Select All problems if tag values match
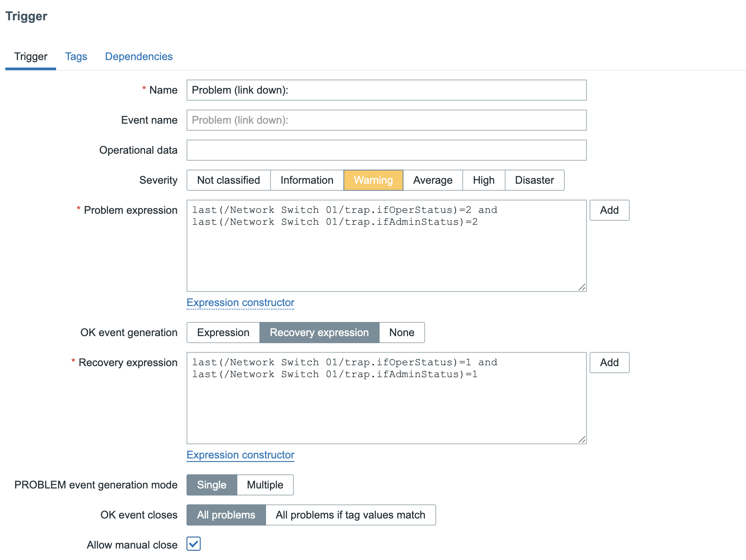 pos(350,515)
